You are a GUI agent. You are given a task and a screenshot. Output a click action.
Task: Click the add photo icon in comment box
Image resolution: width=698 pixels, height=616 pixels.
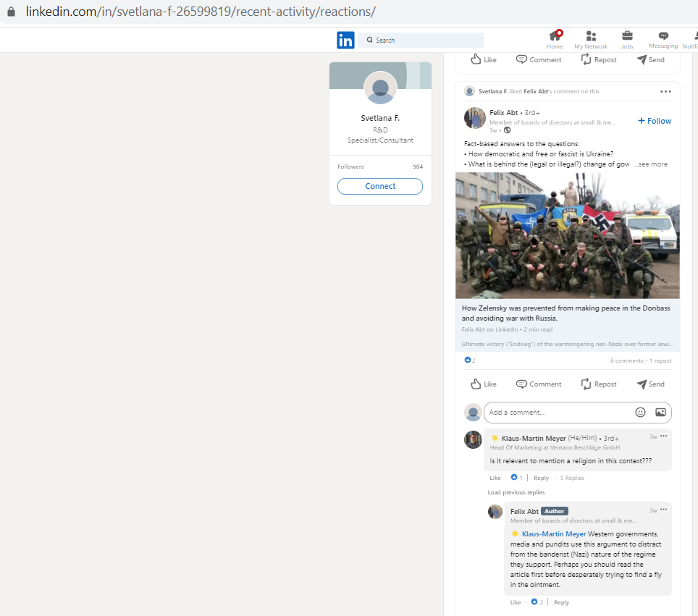pyautogui.click(x=660, y=412)
